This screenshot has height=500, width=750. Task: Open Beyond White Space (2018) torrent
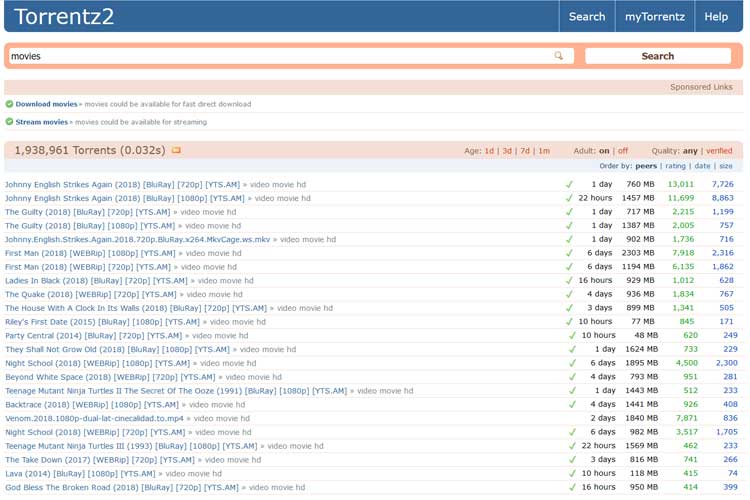coord(110,378)
